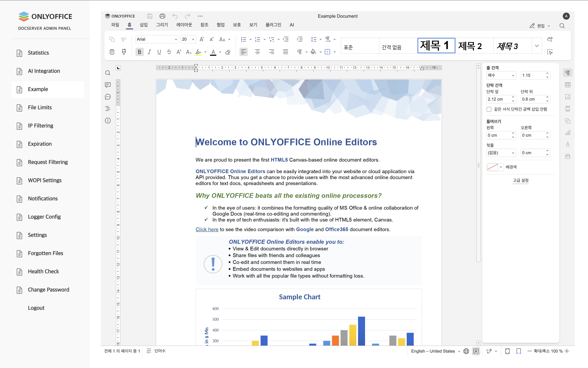Open Health Check in admin panel
Viewport: 588px width, 368px height.
coord(43,271)
